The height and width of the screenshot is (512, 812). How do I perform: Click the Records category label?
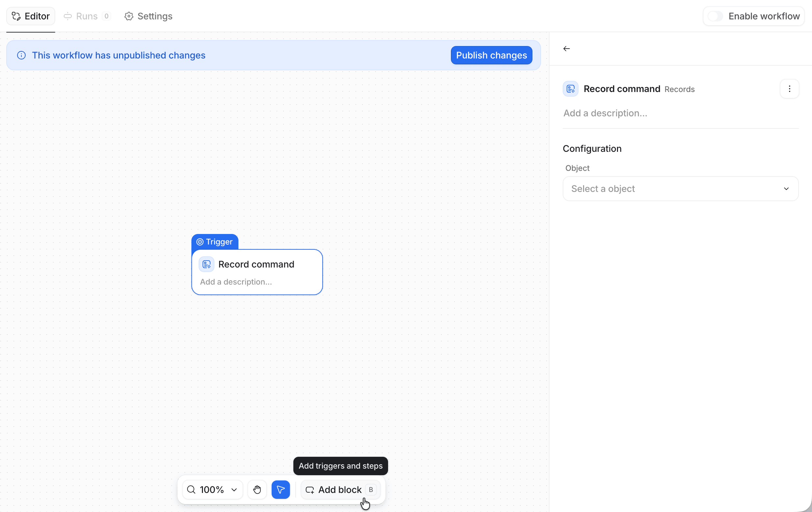pyautogui.click(x=679, y=89)
